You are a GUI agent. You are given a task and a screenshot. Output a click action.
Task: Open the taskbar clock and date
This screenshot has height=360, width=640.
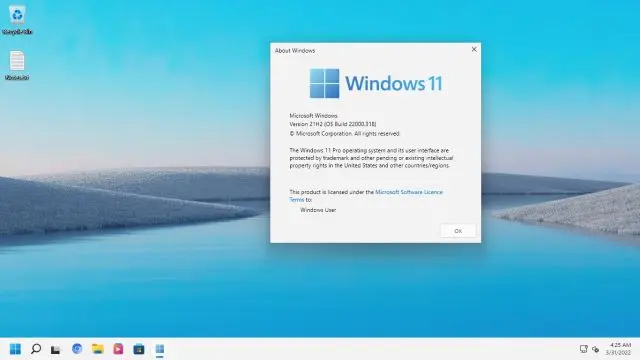(619, 349)
